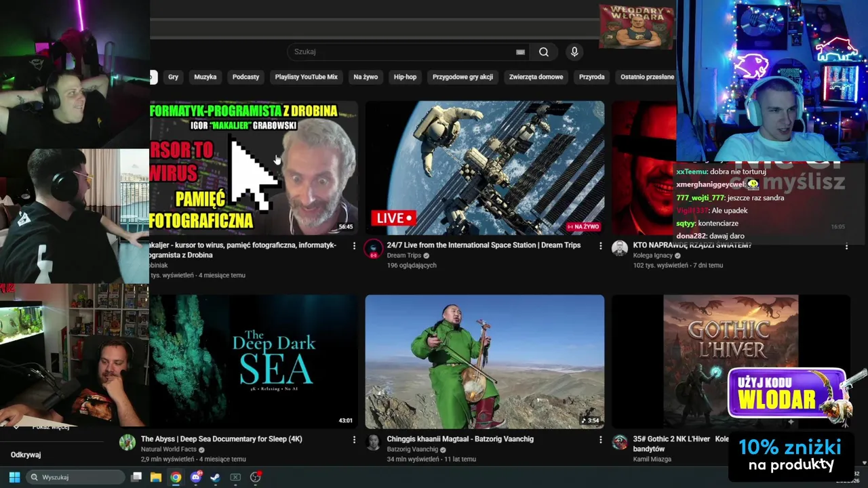
Task: Open Task View in the taskbar
Action: click(x=136, y=477)
